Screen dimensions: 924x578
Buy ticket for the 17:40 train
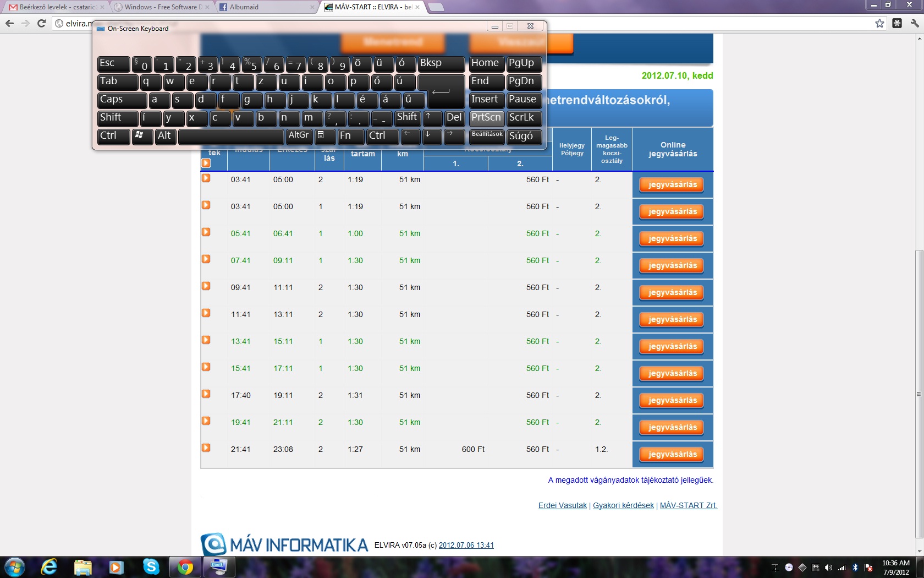click(x=672, y=401)
